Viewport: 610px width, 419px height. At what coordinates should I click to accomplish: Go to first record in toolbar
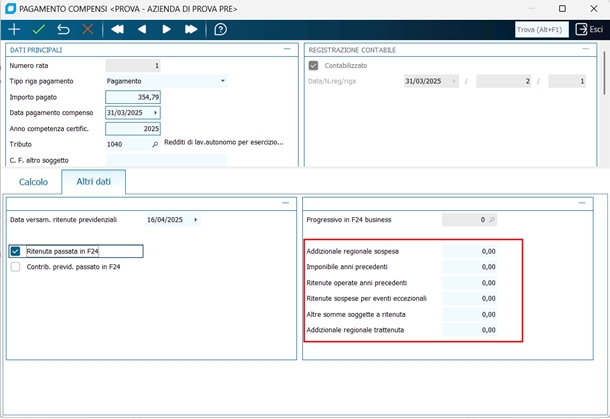click(118, 30)
